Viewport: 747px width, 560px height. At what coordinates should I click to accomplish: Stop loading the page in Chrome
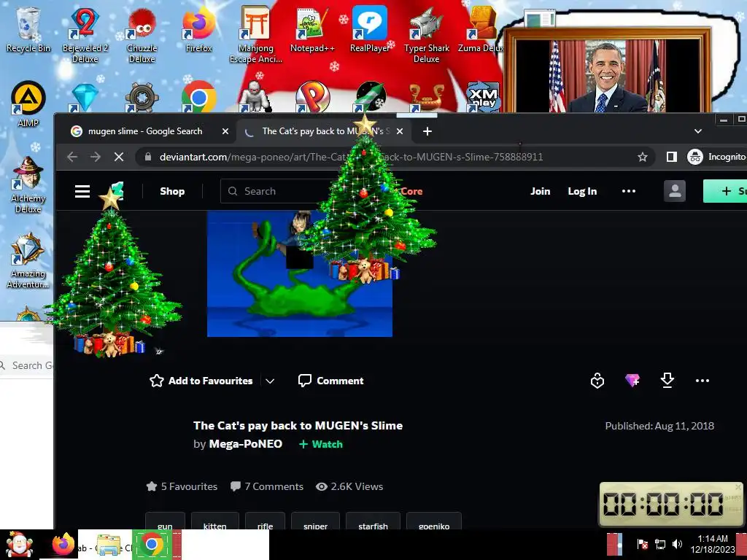[119, 157]
